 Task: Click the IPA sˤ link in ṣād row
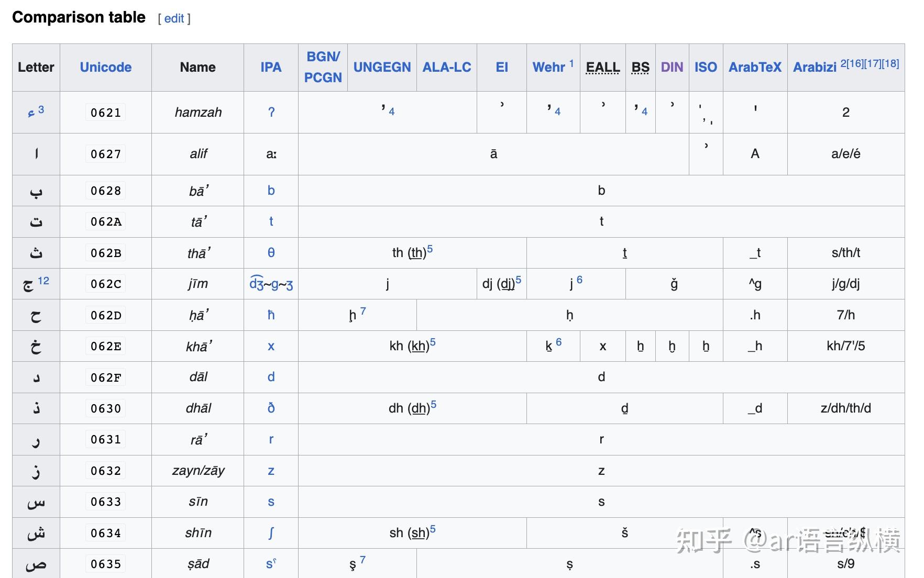pos(271,563)
